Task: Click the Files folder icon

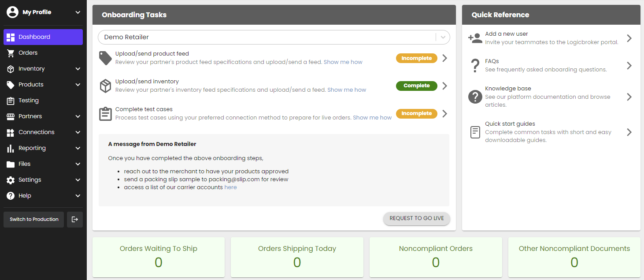Action: pyautogui.click(x=11, y=164)
